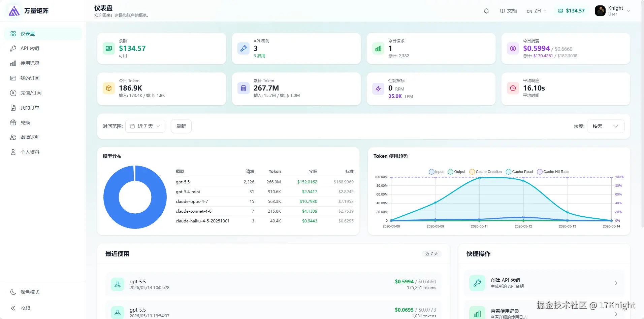Toggle the Cache Creation legend series
The width and height of the screenshot is (644, 319).
[x=485, y=172]
